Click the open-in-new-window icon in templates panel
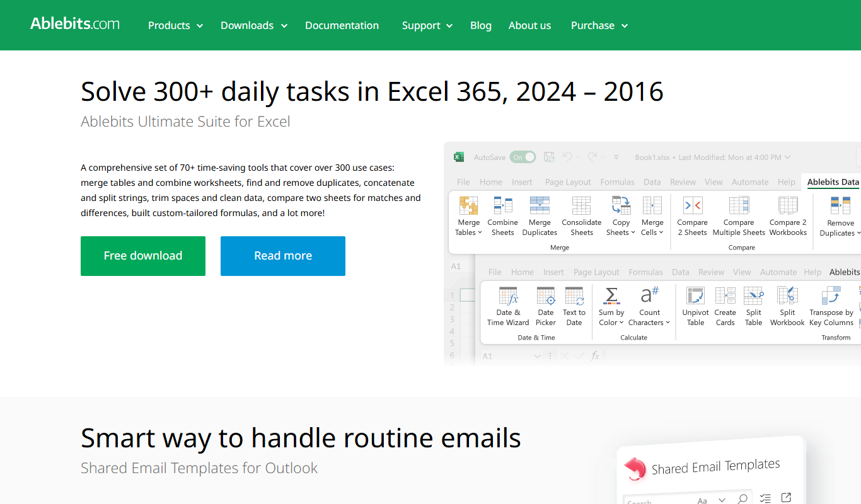 pos(786,498)
